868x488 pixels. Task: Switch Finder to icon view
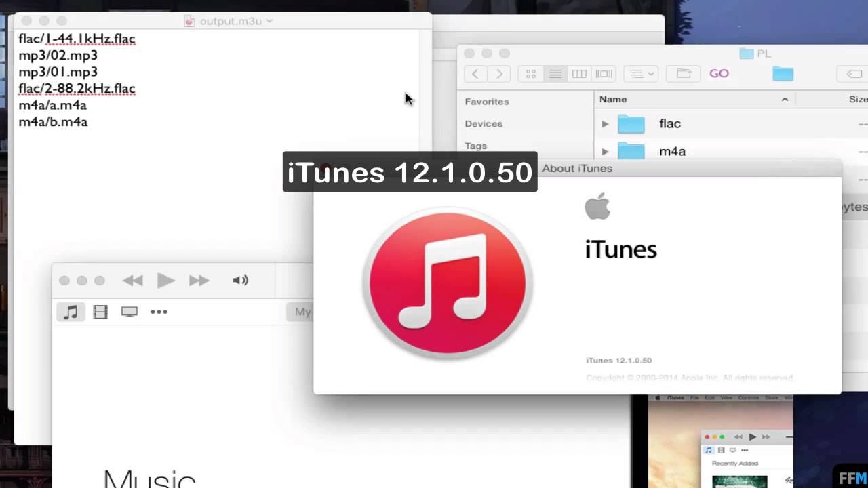click(531, 74)
